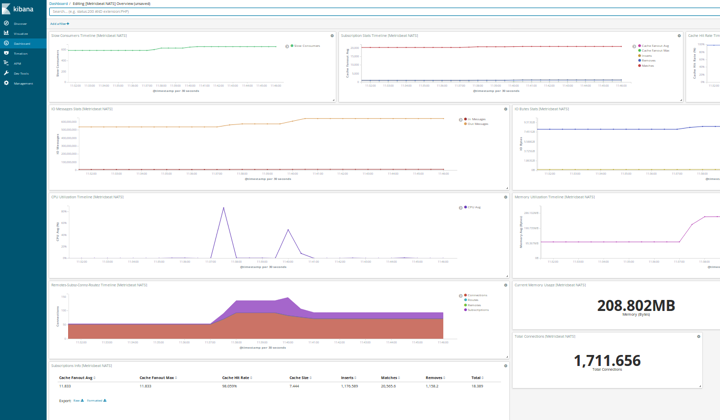Click the Matches legend entry
The height and width of the screenshot is (420, 720).
(646, 66)
